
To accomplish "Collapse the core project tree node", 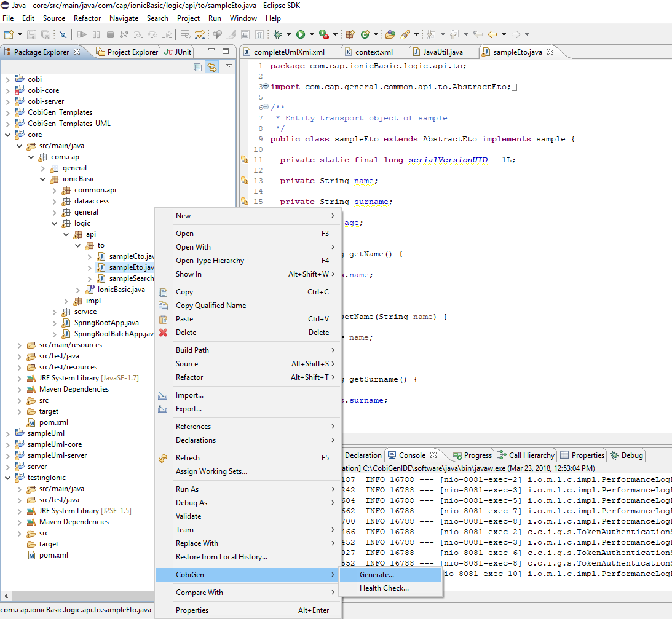I will [8, 135].
